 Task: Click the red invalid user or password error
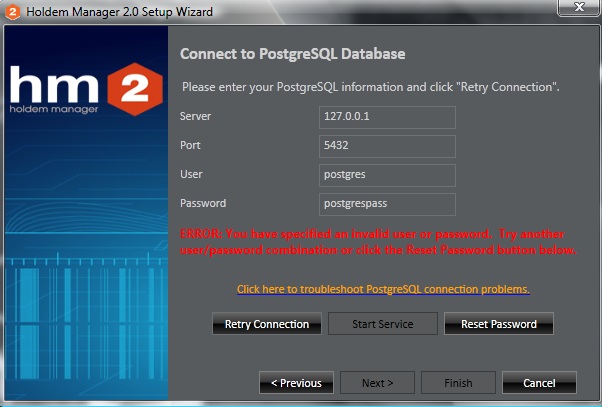[378, 241]
